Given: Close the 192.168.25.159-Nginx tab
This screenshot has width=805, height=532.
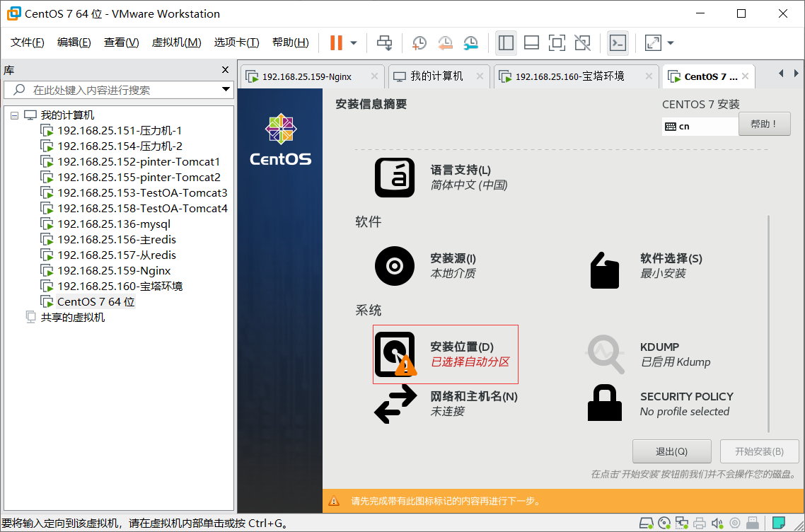Looking at the screenshot, I should coord(374,76).
